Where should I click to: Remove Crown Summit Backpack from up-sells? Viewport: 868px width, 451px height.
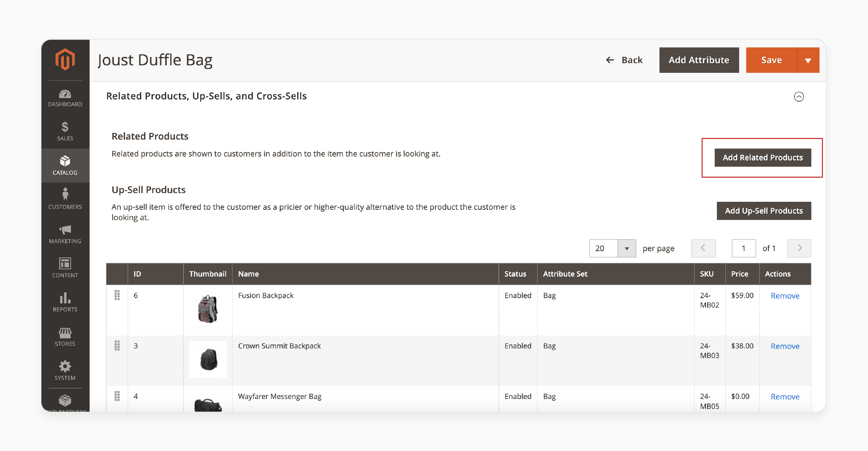(785, 346)
